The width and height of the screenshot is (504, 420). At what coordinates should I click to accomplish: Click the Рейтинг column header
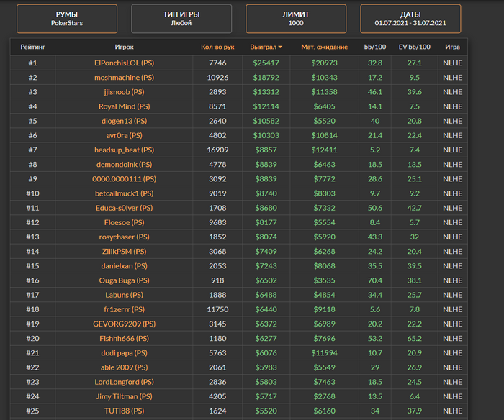pyautogui.click(x=33, y=47)
